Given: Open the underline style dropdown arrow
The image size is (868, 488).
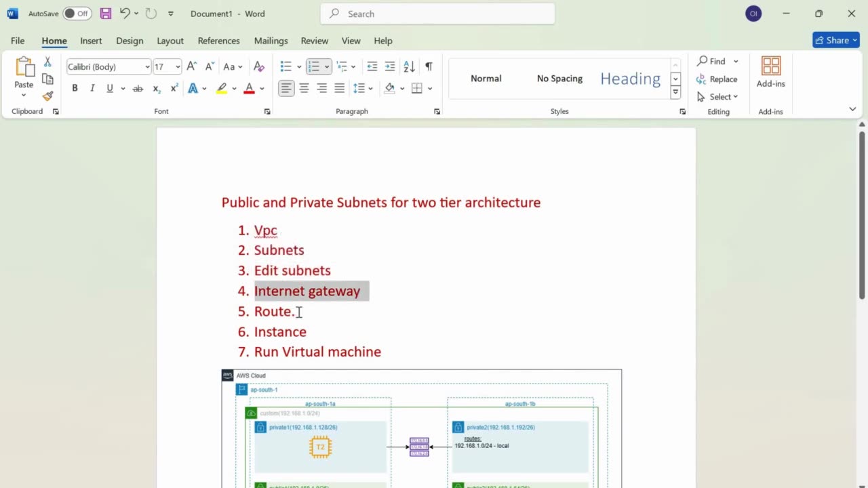Looking at the screenshot, I should point(123,89).
